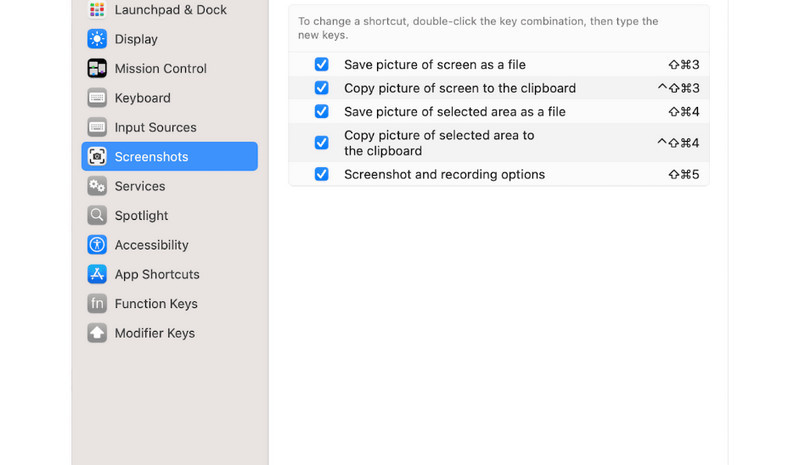Select the Spotlight category label

point(141,215)
